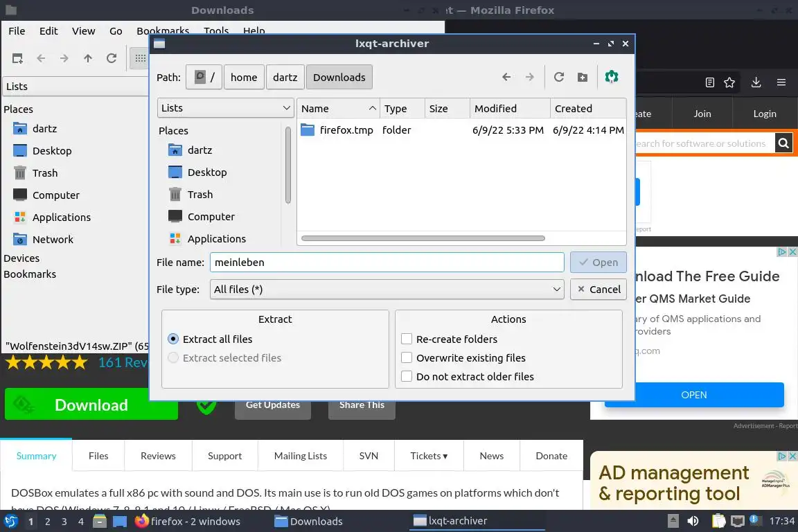
Task: Open the clipboard manager tray icon
Action: tap(718, 521)
